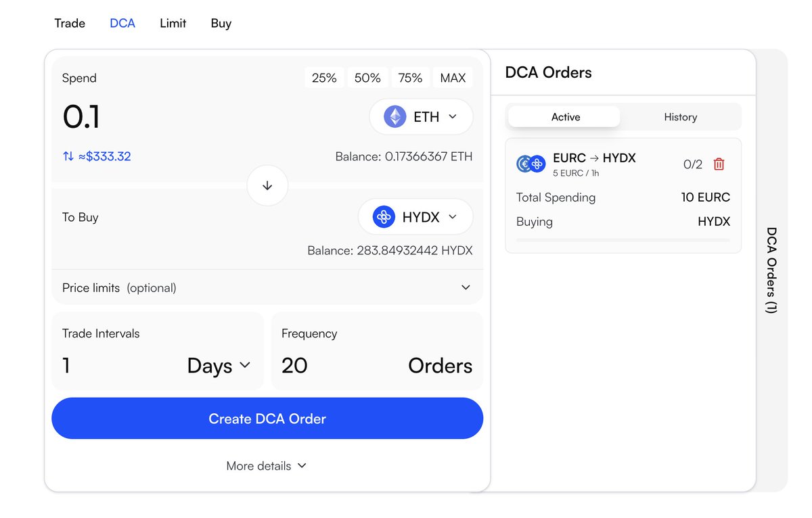Switch to the Trade tab
The height and width of the screenshot is (518, 812).
click(70, 23)
